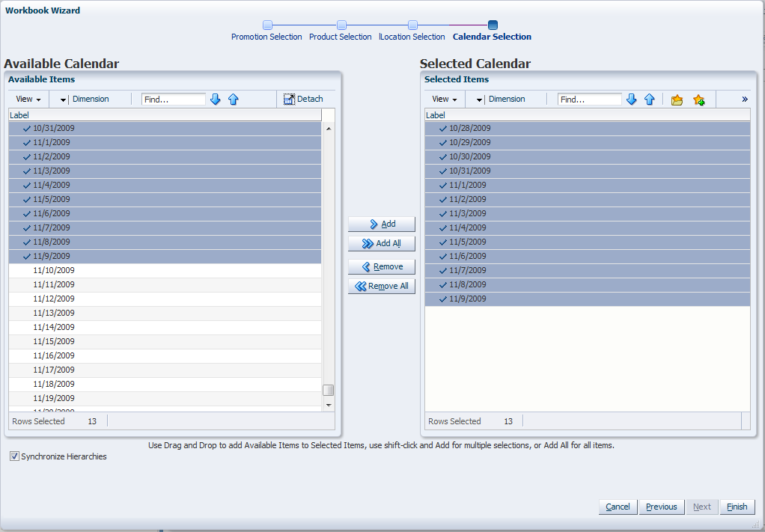This screenshot has height=532, width=765.
Task: Click scroll down arrow in Available Items list
Action: (x=329, y=406)
